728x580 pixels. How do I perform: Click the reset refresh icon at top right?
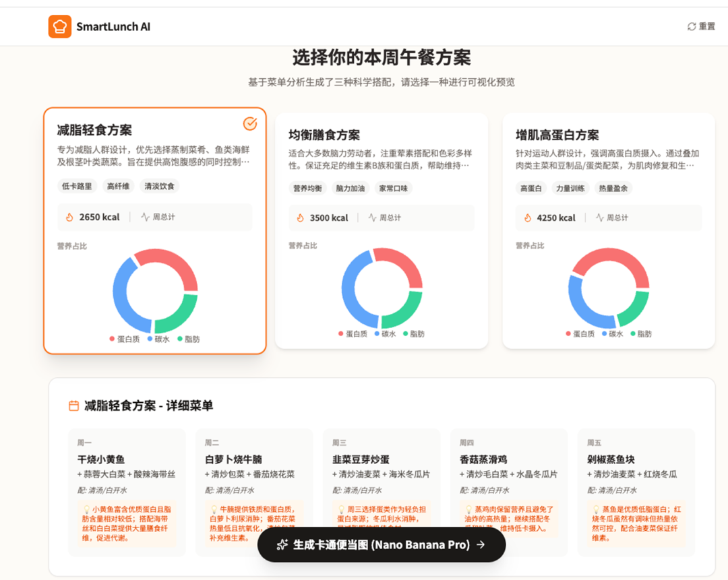coord(691,26)
